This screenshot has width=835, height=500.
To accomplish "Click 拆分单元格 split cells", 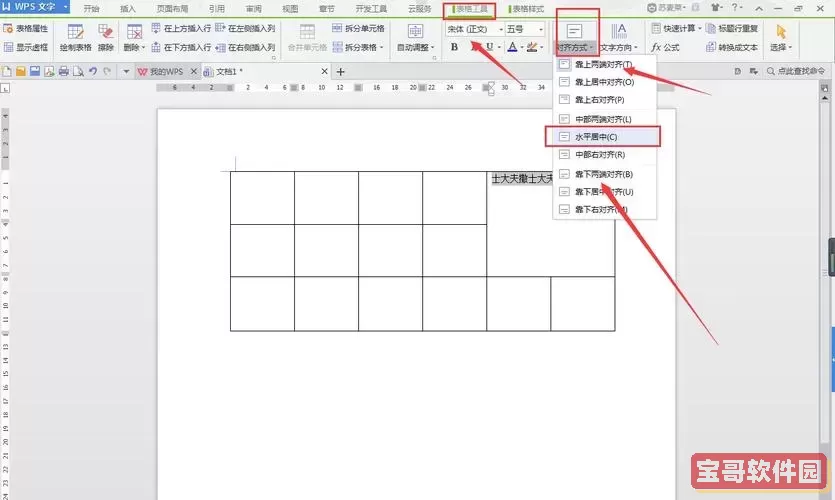I will coord(358,28).
